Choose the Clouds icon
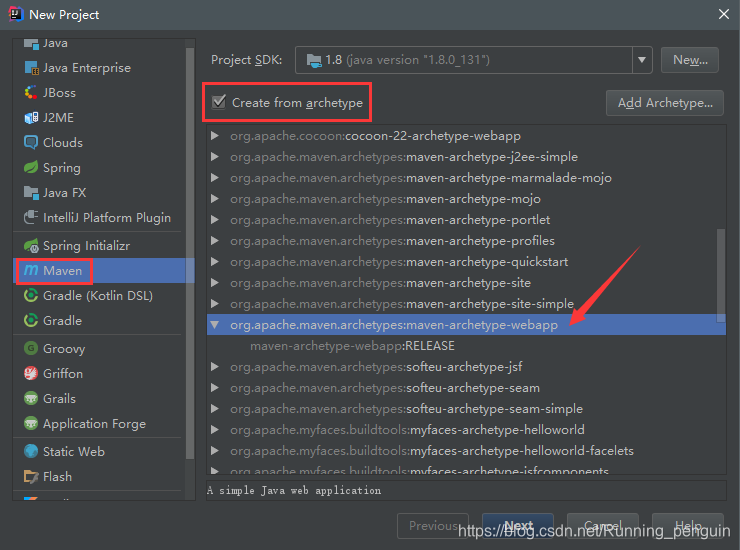Image resolution: width=740 pixels, height=550 pixels. [31, 143]
